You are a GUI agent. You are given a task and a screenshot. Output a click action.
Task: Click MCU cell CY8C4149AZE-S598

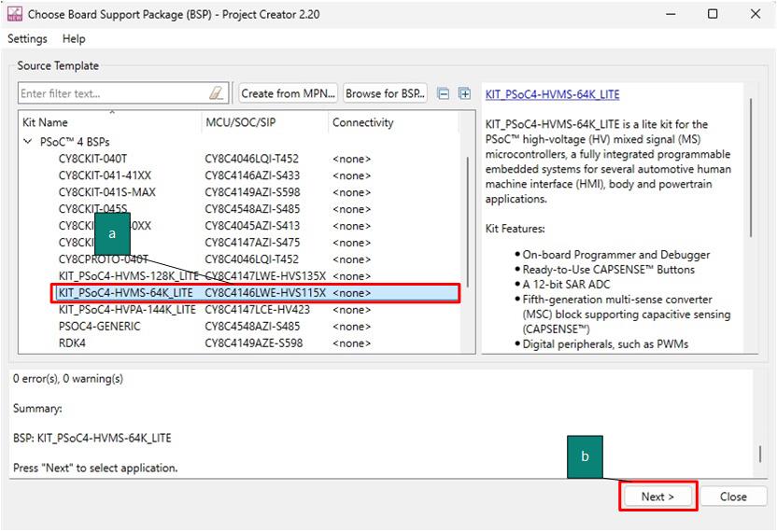click(253, 343)
